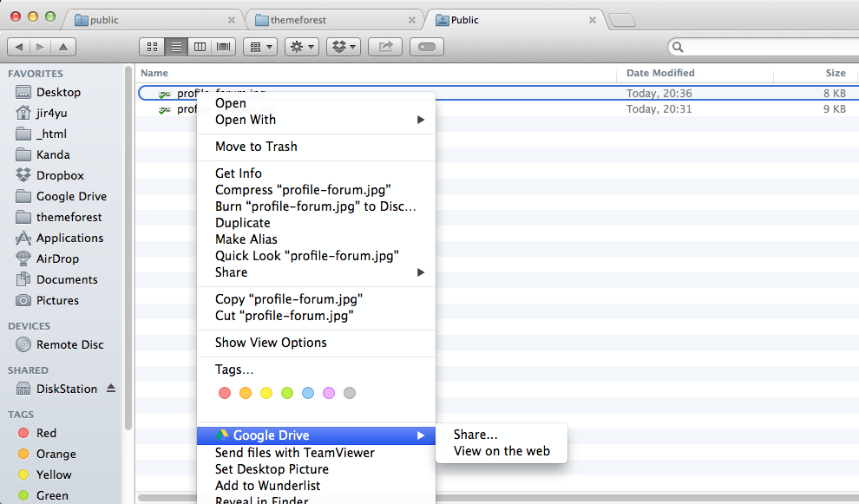The image size is (859, 504).
Task: Open Pictures in the sidebar
Action: point(57,300)
